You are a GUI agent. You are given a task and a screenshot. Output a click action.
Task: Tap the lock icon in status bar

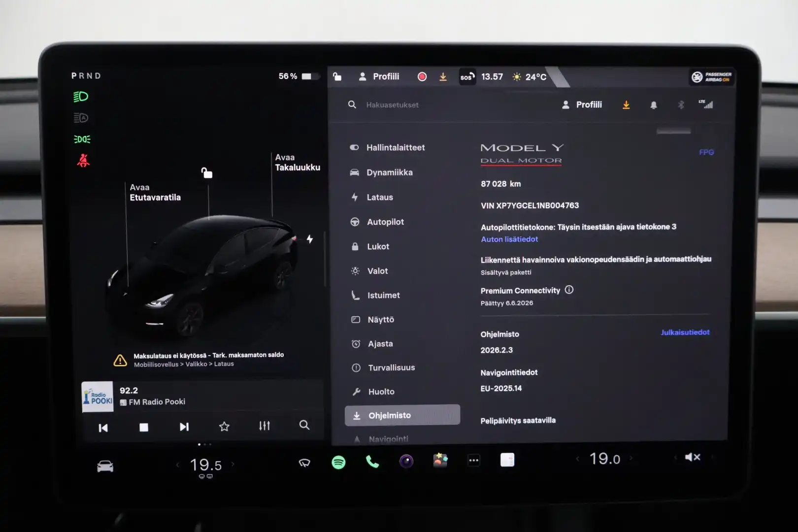point(337,76)
